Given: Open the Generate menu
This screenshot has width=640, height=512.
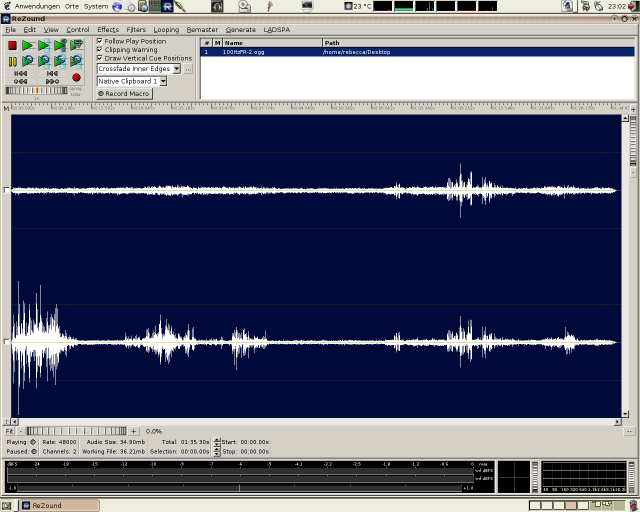Looking at the screenshot, I should (x=241, y=29).
